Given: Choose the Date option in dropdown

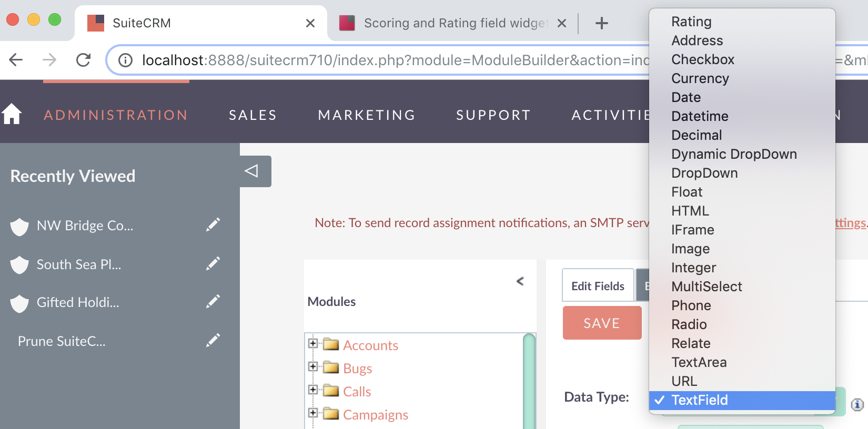Looking at the screenshot, I should pos(742,97).
